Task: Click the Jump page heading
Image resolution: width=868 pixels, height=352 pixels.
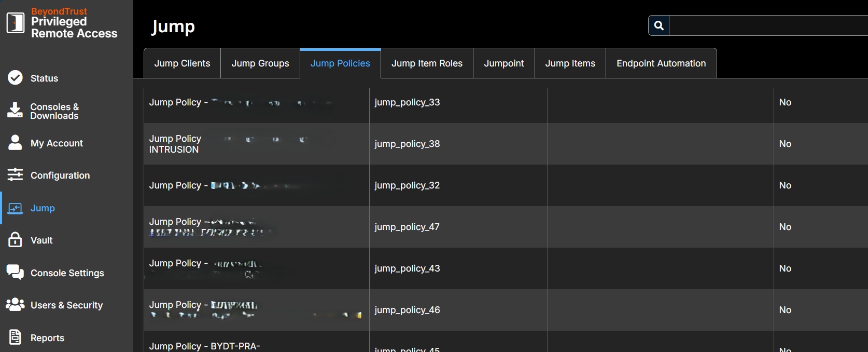Action: [x=173, y=26]
